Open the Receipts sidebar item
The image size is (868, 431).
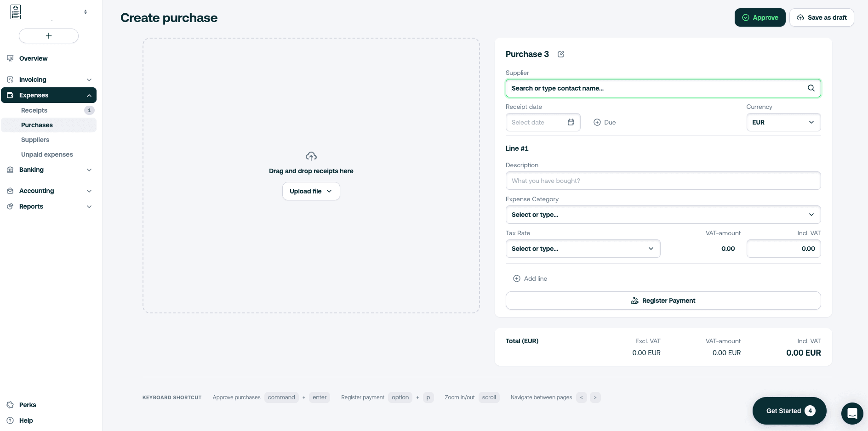point(34,110)
